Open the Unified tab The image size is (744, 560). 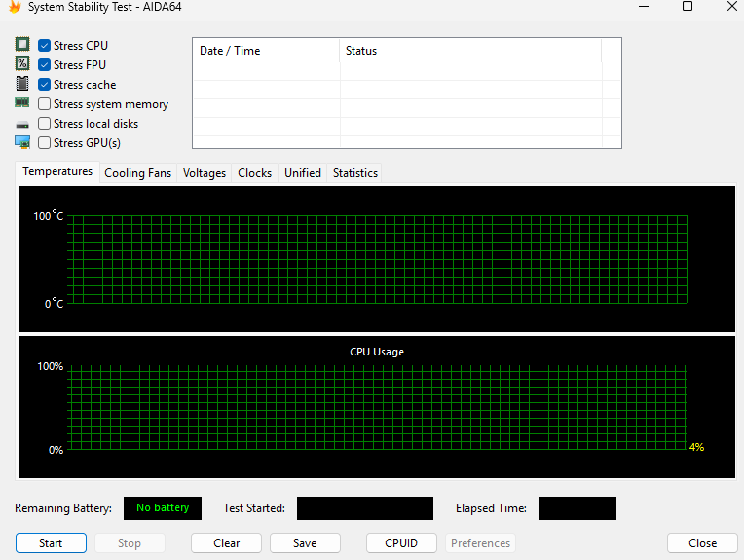pos(303,173)
